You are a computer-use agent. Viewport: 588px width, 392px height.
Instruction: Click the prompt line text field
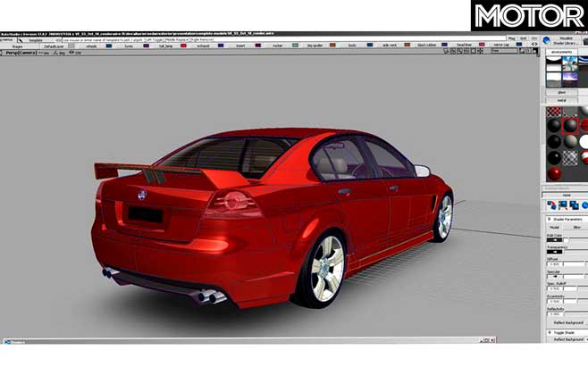pos(284,39)
